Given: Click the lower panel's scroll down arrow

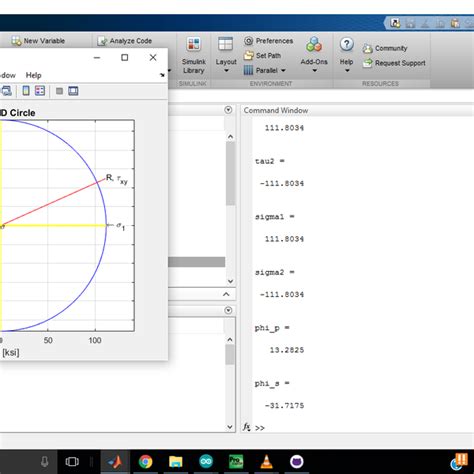Looking at the screenshot, I should click(230, 427).
